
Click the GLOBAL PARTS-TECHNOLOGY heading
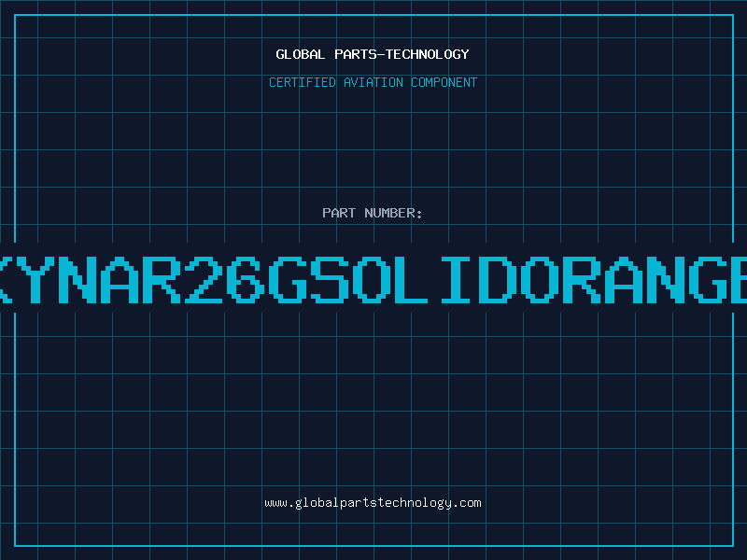click(x=373, y=54)
